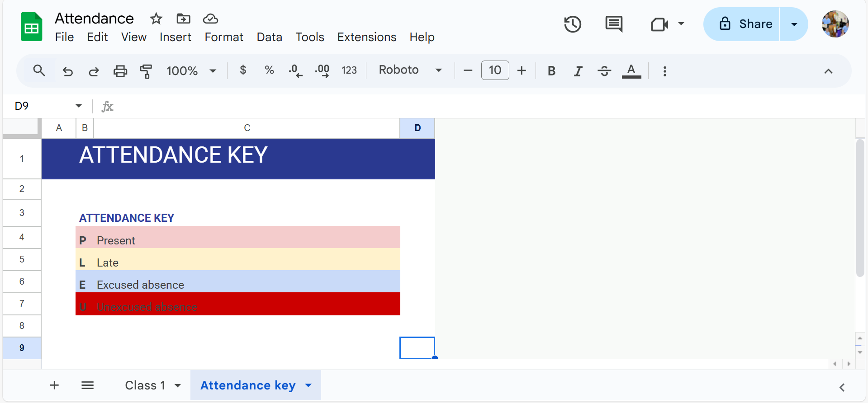868x403 pixels.
Task: Select row 7 header
Action: [x=22, y=304]
